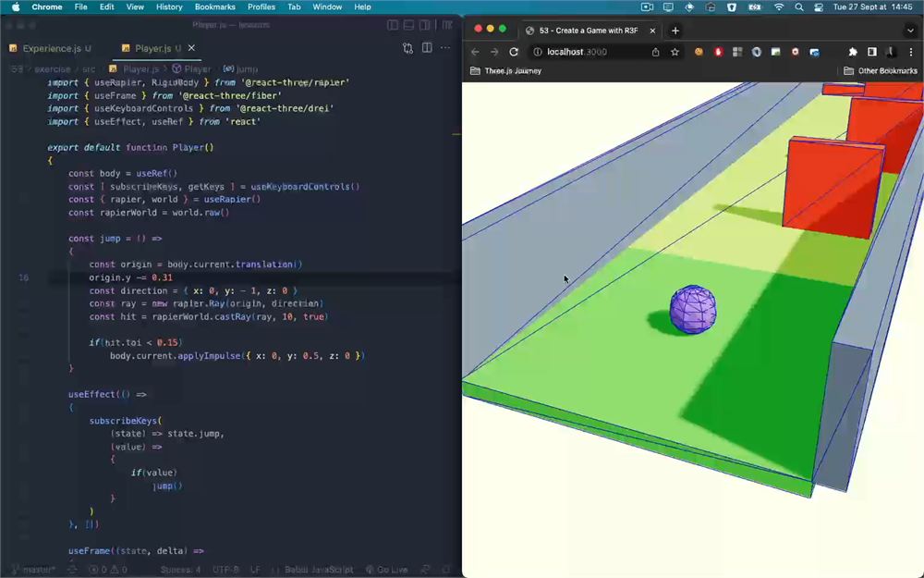Open the Profiles menu in menu bar
Screen dimensions: 924x578
261,7
